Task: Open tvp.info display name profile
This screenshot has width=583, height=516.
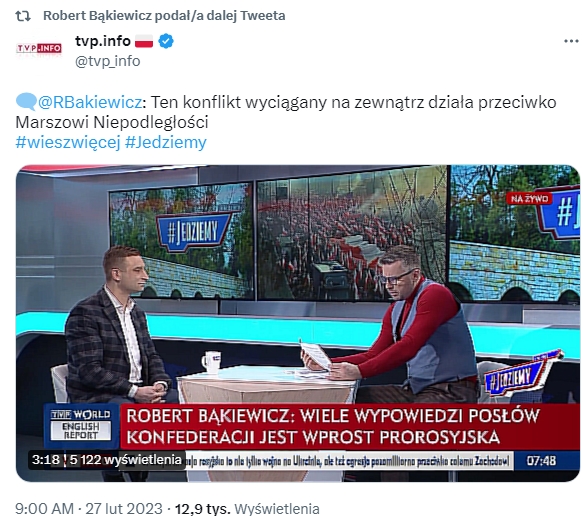Action: pyautogui.click(x=103, y=41)
